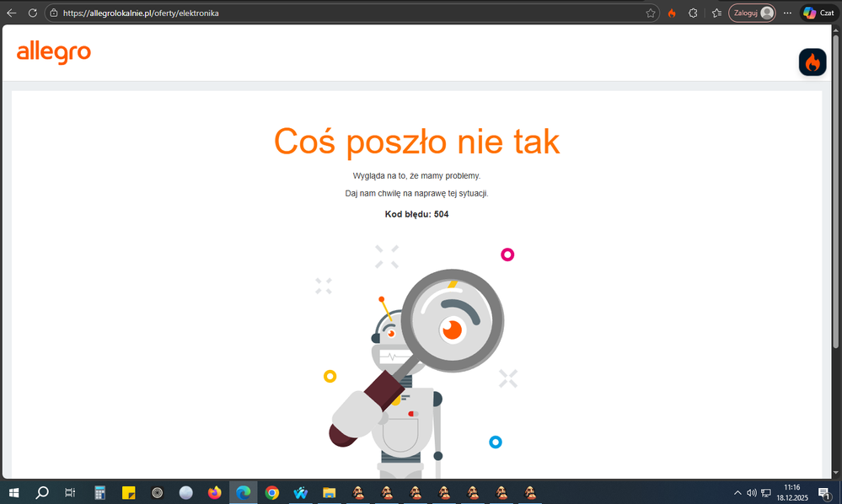Viewport: 842px width, 504px height.
Task: Open Firefox from the taskbar
Action: [214, 492]
